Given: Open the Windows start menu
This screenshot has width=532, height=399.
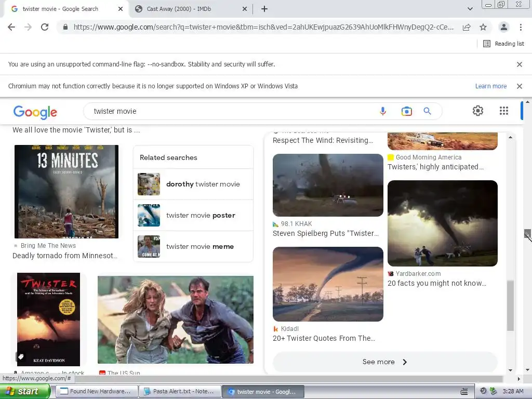Looking at the screenshot, I should tap(25, 391).
